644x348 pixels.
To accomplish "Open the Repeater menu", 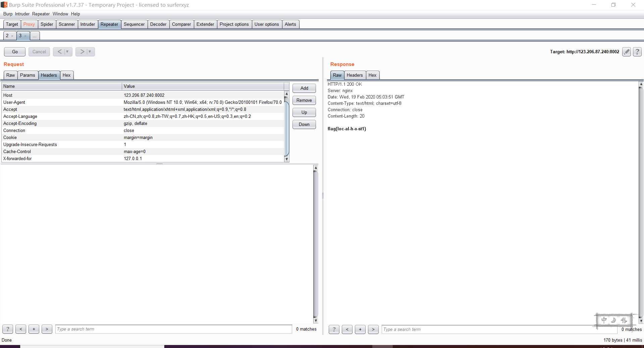I will [x=41, y=14].
